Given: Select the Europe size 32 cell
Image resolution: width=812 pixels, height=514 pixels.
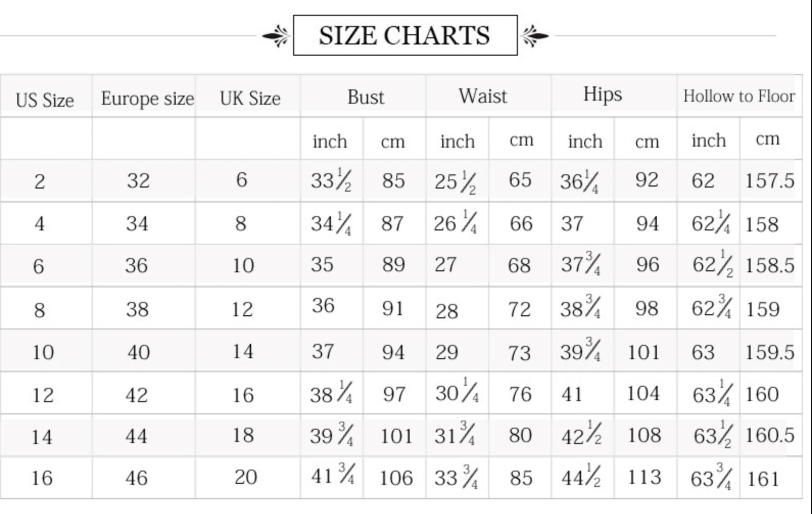Looking at the screenshot, I should tap(138, 181).
